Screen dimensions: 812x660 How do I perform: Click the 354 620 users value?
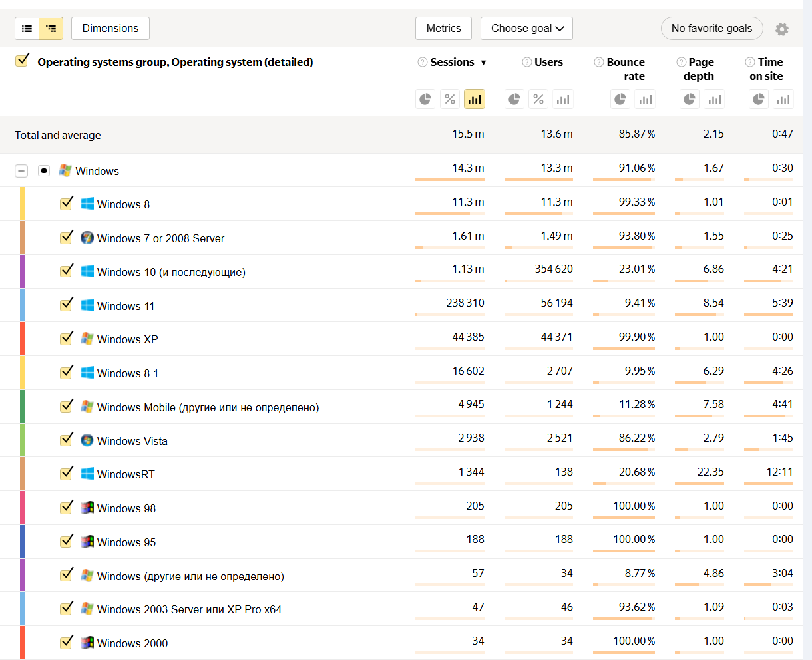click(554, 269)
